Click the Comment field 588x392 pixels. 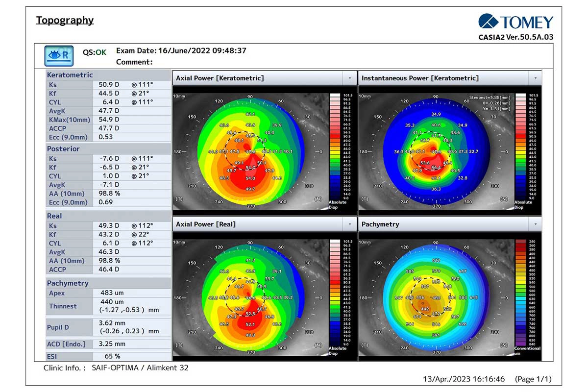[x=135, y=62]
